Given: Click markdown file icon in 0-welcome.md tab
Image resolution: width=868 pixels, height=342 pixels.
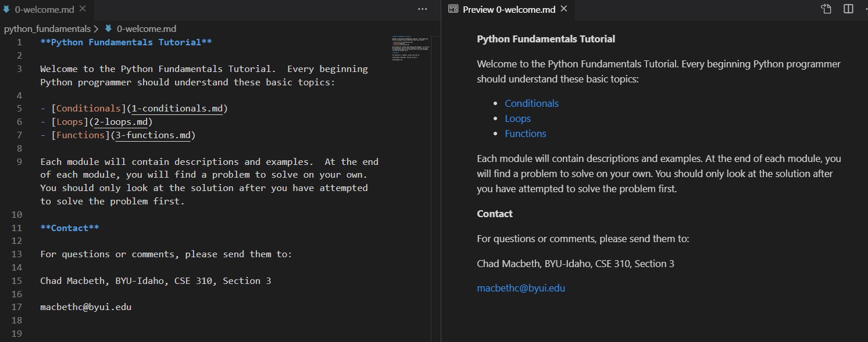Looking at the screenshot, I should (6, 9).
